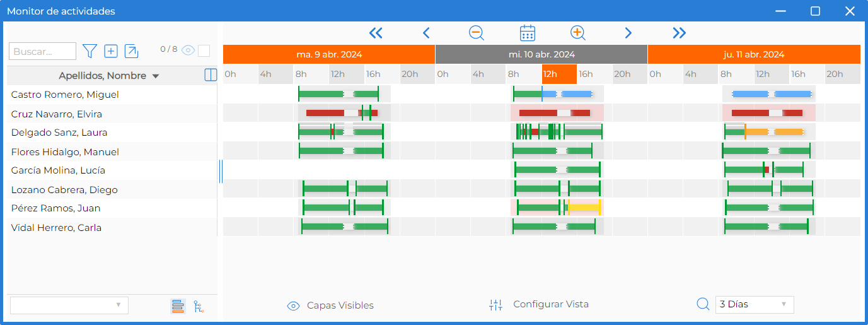Screen dimensions: 868x325
Task: Select Vidal Herrero, Carla row
Action: point(112,228)
